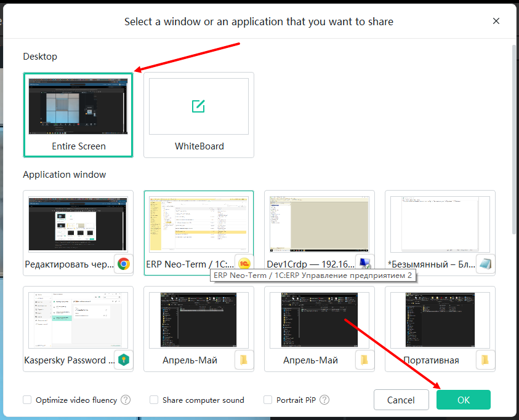
Task: Click the Cancel button
Action: 401,400
